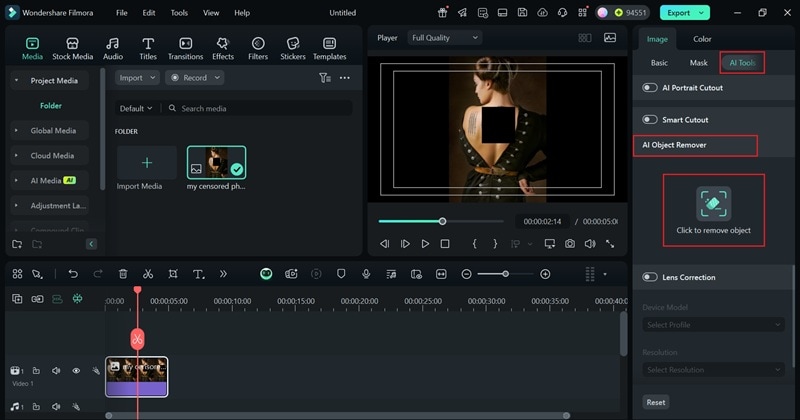Open the Stock Media panel
The image size is (800, 420).
pos(72,48)
